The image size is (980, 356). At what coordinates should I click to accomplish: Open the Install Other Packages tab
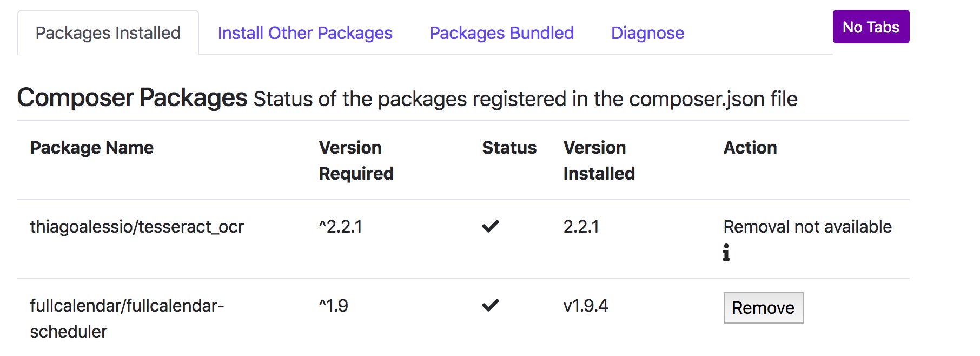point(305,33)
